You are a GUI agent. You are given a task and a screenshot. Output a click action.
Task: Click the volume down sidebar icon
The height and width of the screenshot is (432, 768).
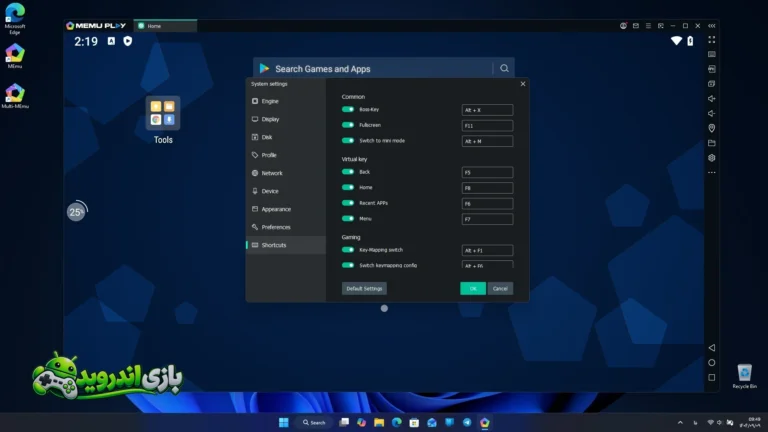click(712, 113)
